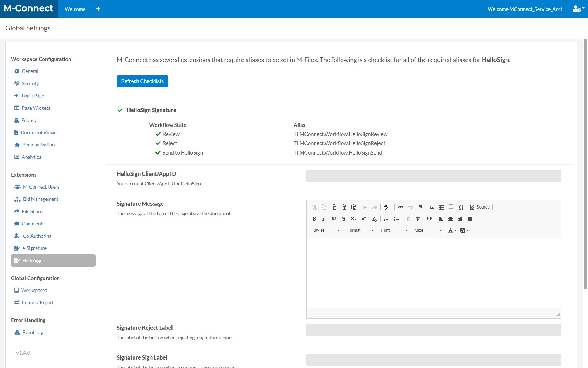Toggle bold formatting in Signature Message editor
The width and height of the screenshot is (588, 368).
[x=314, y=219]
